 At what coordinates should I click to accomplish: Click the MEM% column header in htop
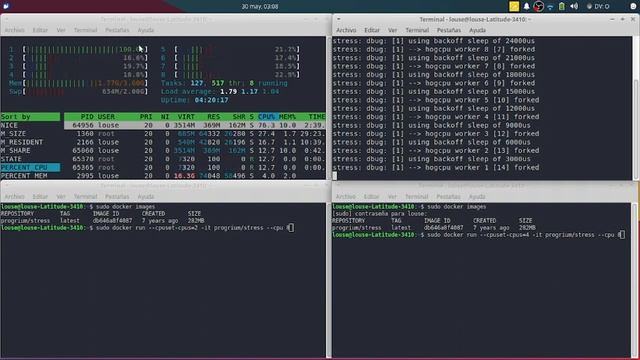click(287, 117)
